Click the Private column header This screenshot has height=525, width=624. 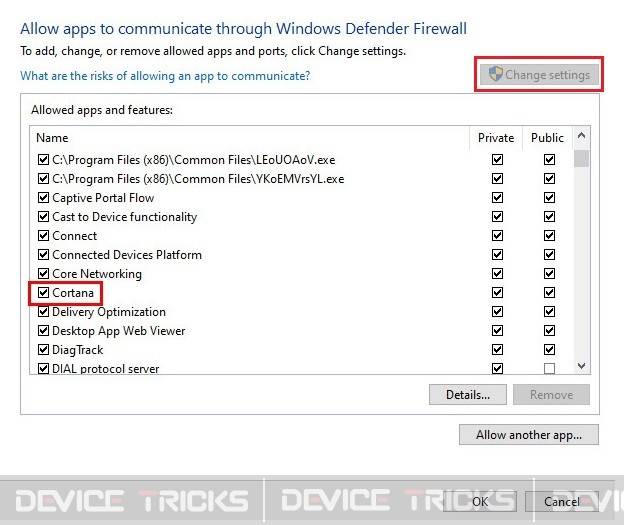coord(496,138)
